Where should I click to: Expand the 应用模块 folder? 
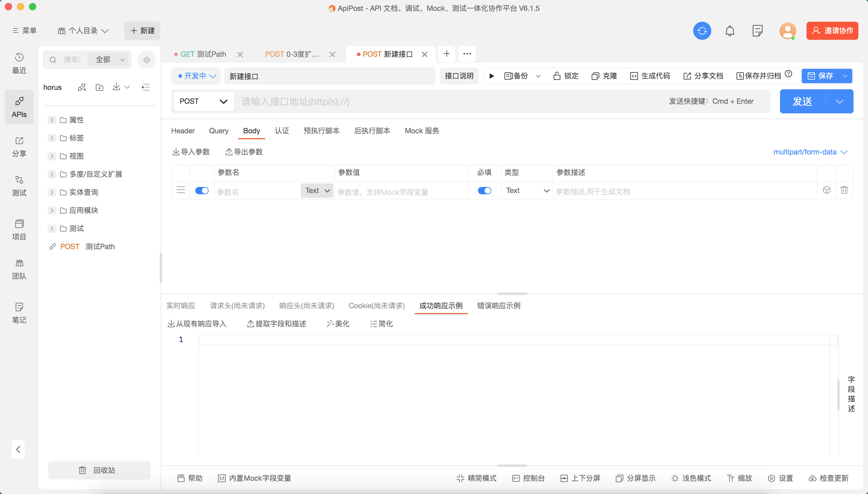click(52, 211)
